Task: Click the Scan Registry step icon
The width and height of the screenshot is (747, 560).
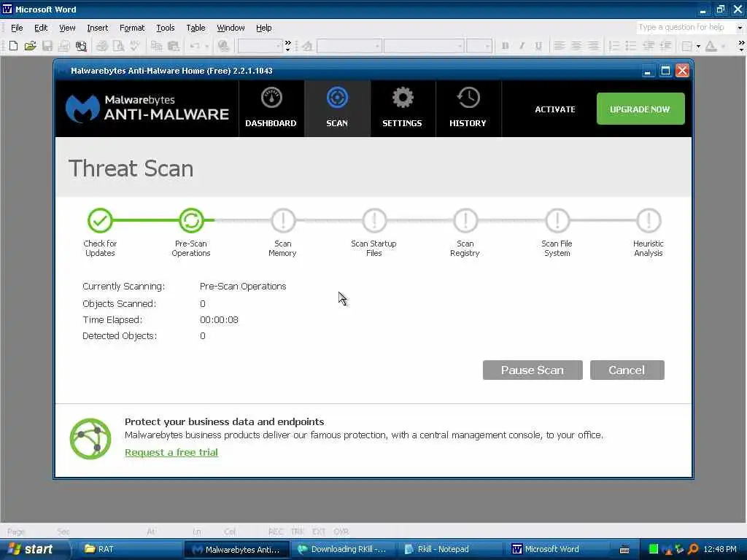Action: (465, 220)
